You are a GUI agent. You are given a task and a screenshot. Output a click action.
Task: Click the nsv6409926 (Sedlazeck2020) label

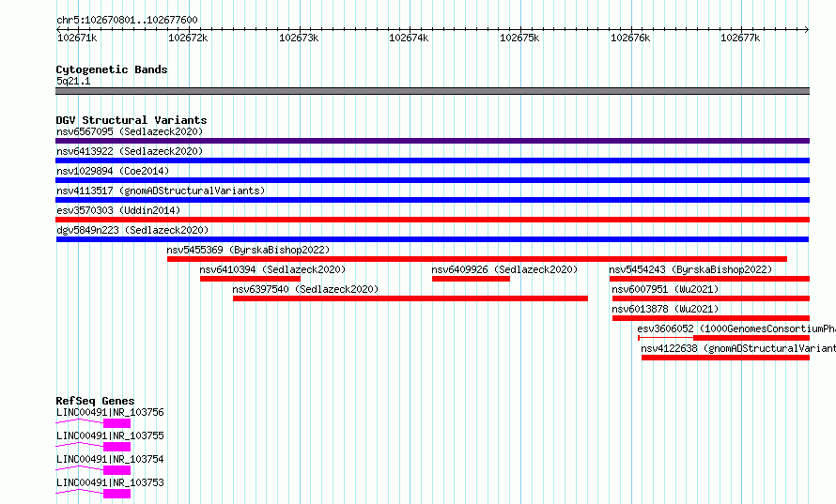tap(504, 269)
